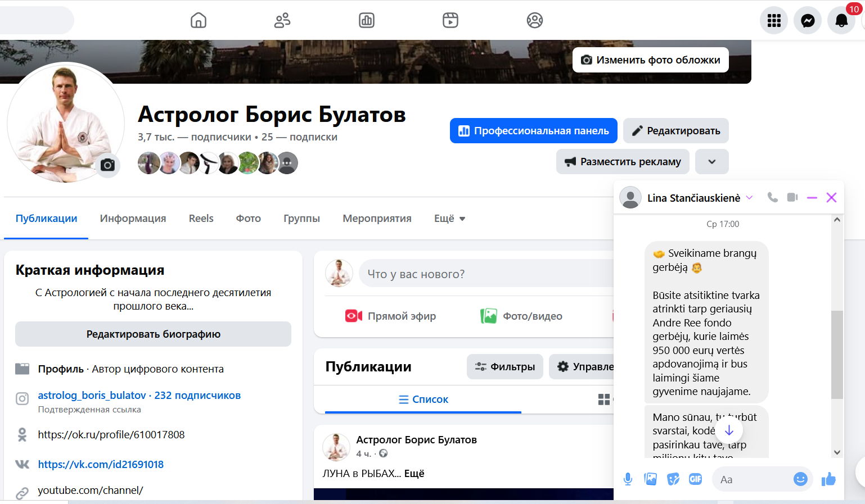Click Lina Stančiauskienė avatar in chat header
This screenshot has height=504, width=865.
click(x=630, y=197)
